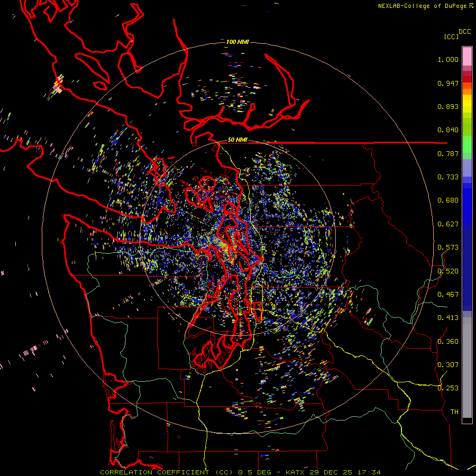Select the 0.360 scale value
This screenshot has width=476, height=476.
coord(448,342)
